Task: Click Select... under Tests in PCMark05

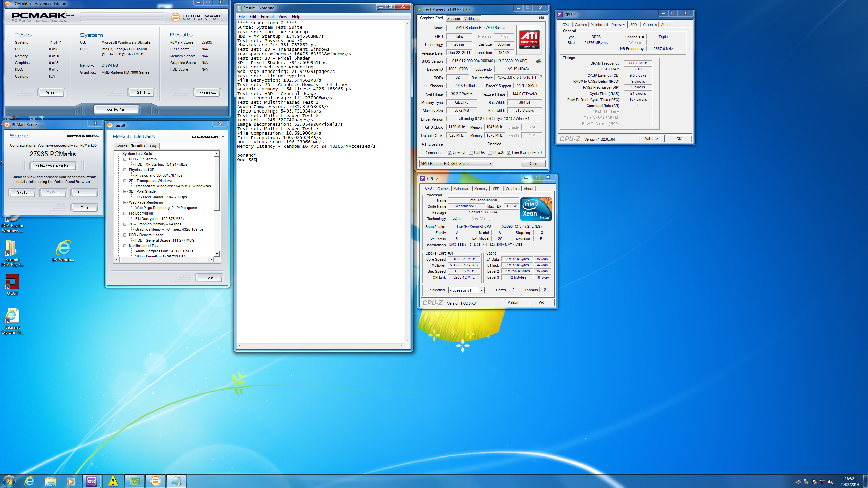Action: 52,93
